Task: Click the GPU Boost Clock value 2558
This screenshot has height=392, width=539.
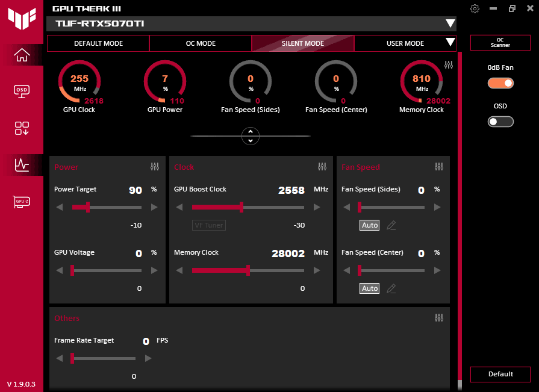Action: 291,190
